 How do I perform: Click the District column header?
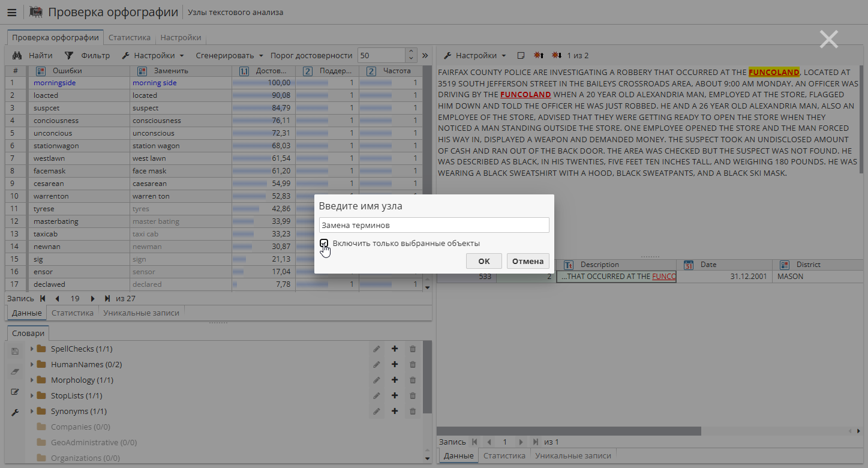[818, 265]
